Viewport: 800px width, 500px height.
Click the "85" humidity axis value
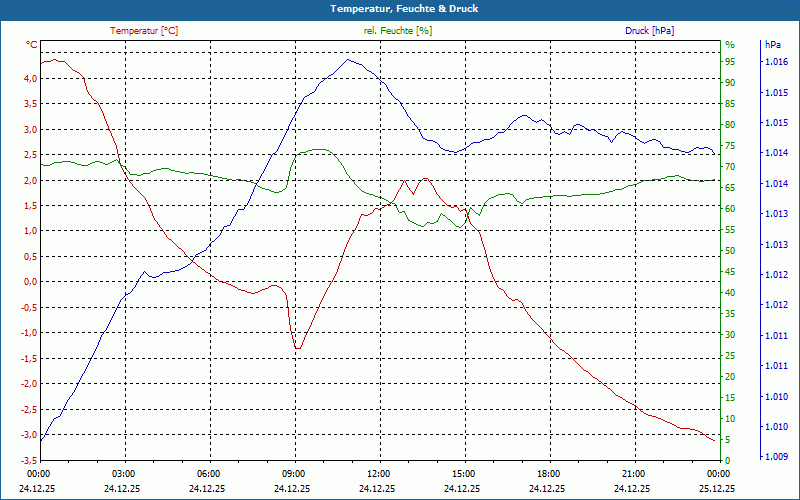730,104
